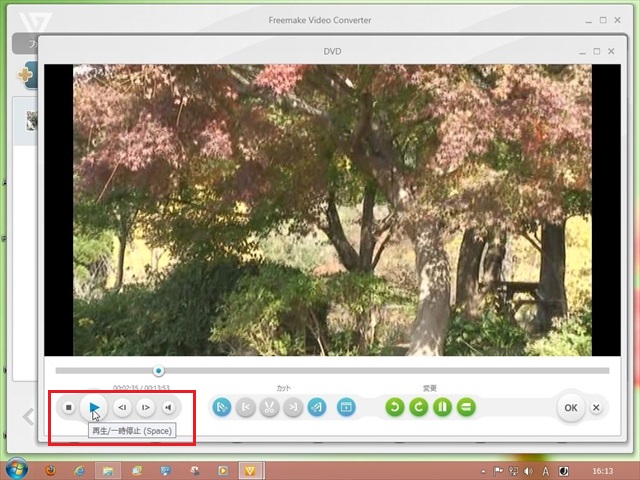This screenshot has height=480, width=640.
Task: Jump to the selection end icon
Action: click(293, 407)
